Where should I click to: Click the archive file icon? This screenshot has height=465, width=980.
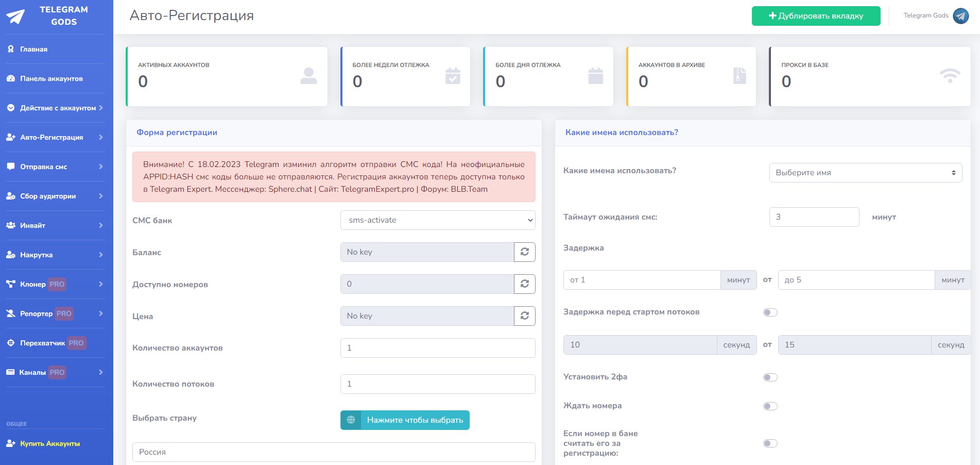[x=739, y=76]
